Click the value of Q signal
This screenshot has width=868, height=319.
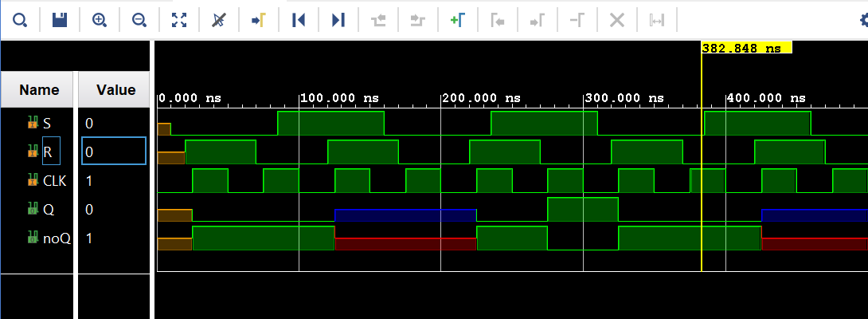click(89, 210)
